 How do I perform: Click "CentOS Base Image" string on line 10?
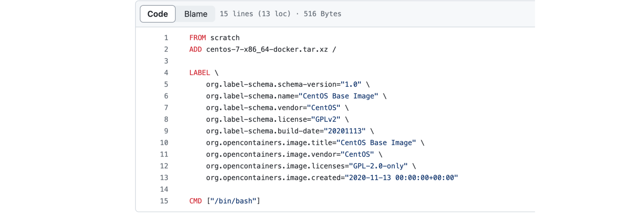coord(376,142)
